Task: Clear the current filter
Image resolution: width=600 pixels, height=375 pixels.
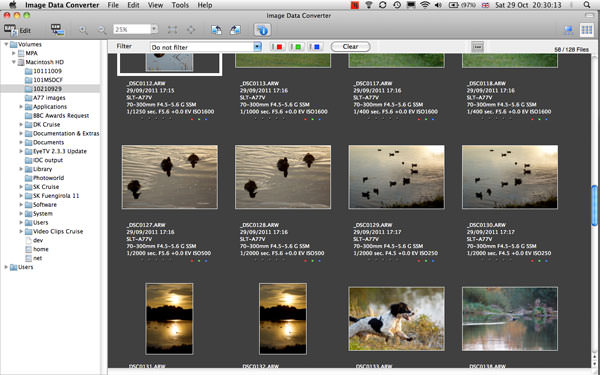Action: (350, 46)
